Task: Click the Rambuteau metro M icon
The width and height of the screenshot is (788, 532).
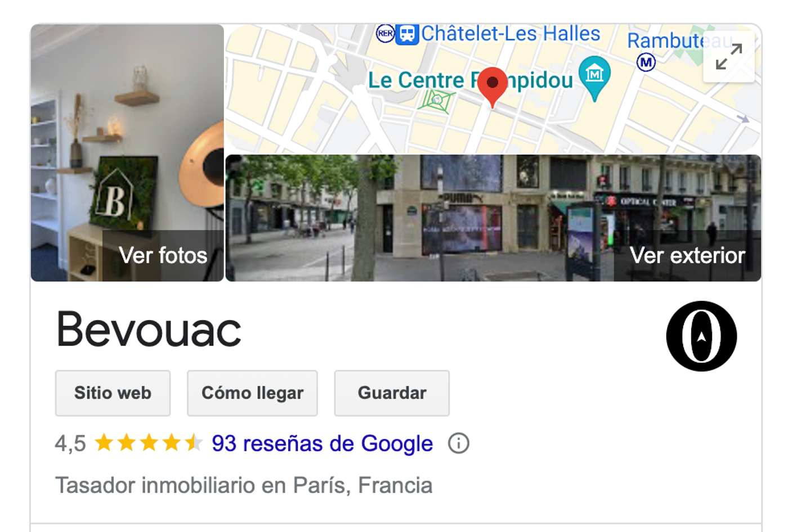Action: pos(646,62)
